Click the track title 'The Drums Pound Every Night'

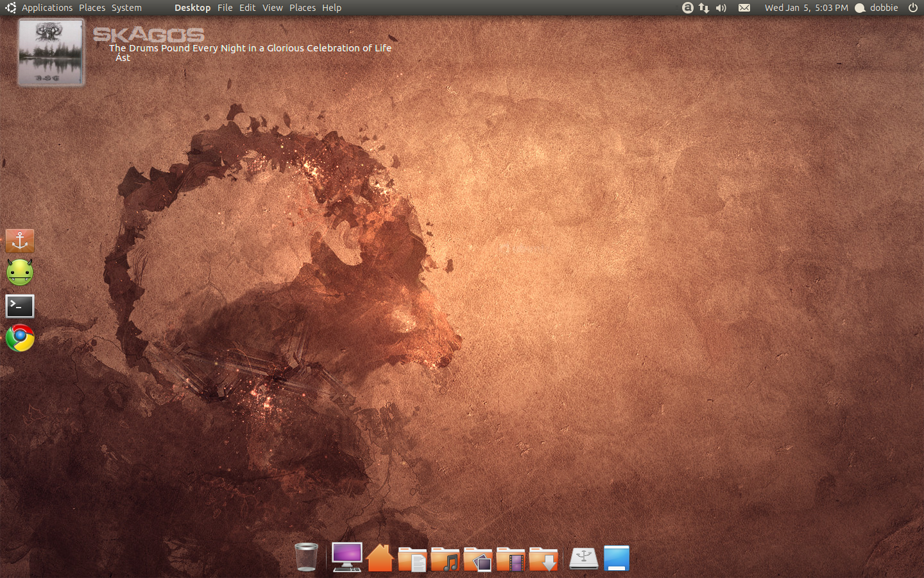(250, 48)
